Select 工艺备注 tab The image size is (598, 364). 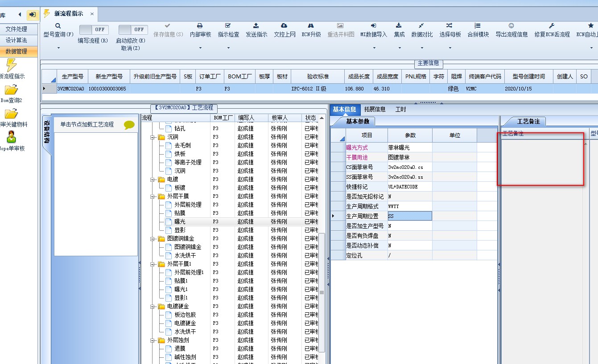click(x=528, y=121)
